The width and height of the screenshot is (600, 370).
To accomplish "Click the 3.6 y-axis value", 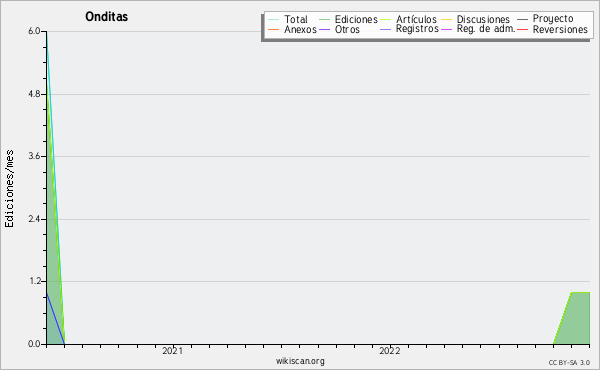I will point(34,156).
